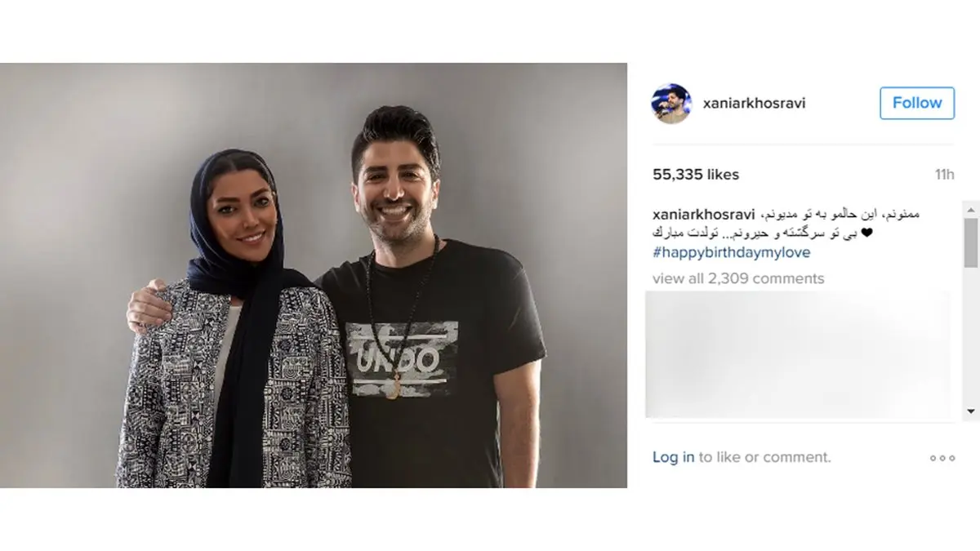This screenshot has height=551, width=980.
Task: Show the 55,335 likes list
Action: point(696,175)
